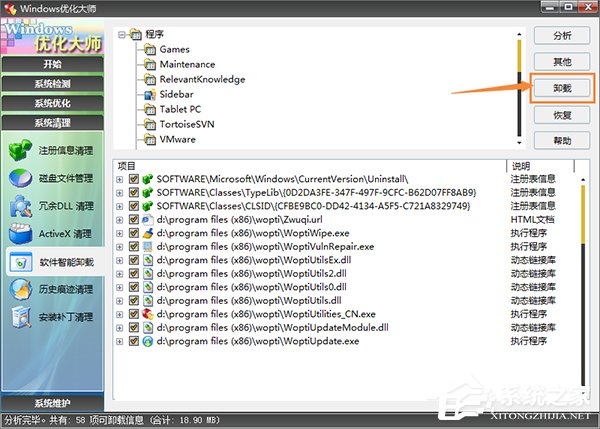Expand the WoptiUpdate.exe row
The width and height of the screenshot is (600, 429).
[120, 342]
